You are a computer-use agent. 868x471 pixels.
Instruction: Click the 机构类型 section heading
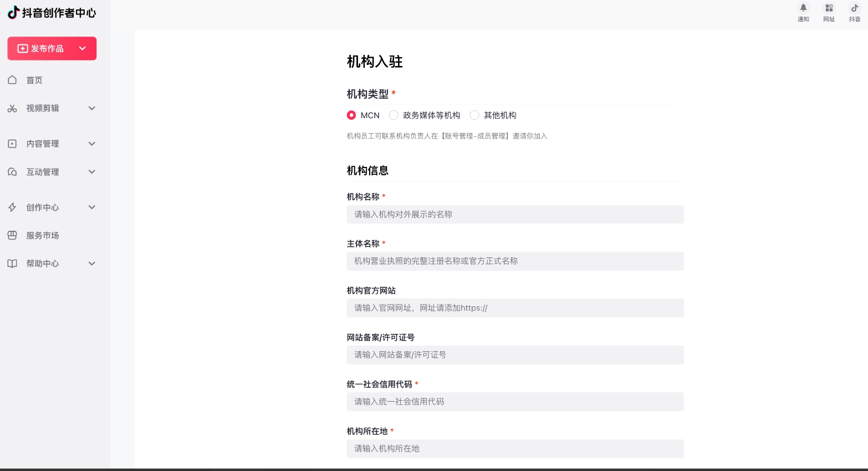[367, 94]
